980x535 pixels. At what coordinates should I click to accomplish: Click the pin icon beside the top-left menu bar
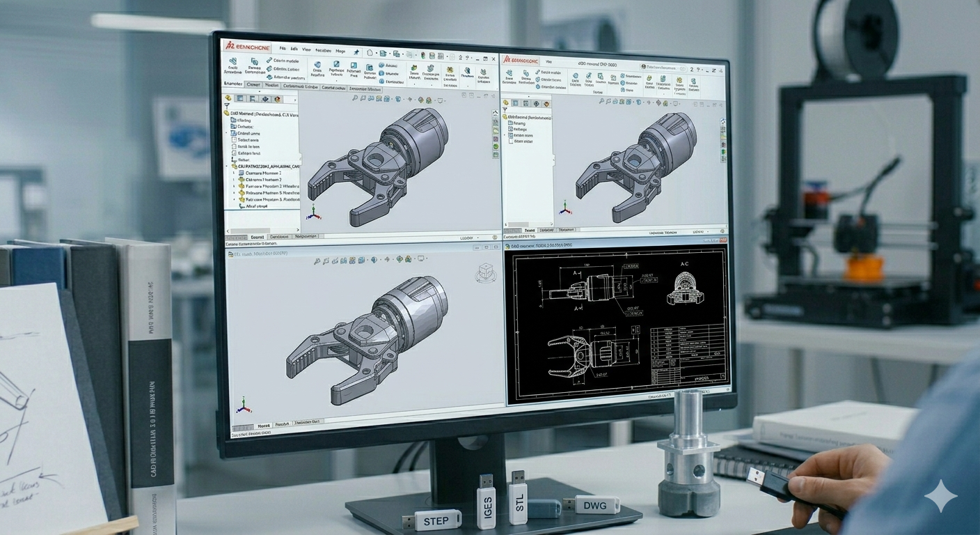click(x=356, y=52)
